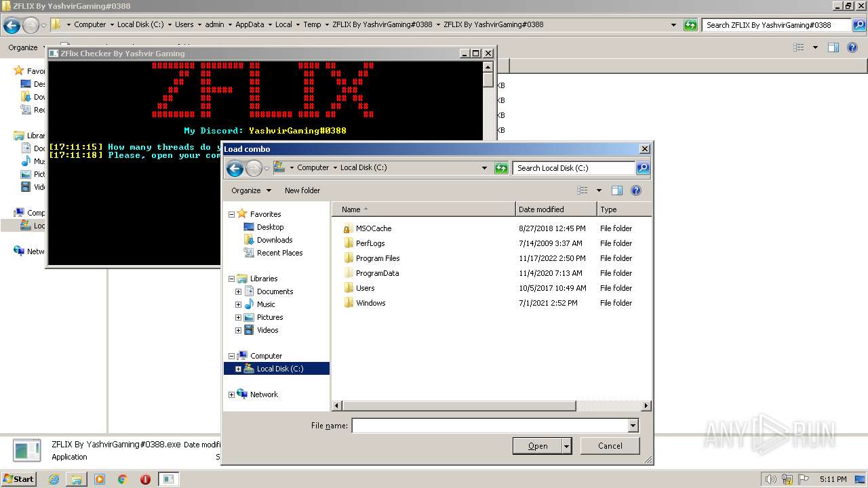Click Back arrow in Load combo dialog

point(235,168)
